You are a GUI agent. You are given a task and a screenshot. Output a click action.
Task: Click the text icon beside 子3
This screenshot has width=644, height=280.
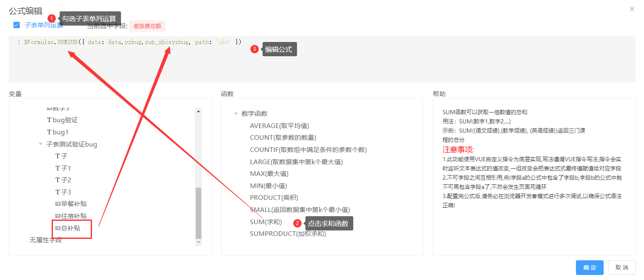(58, 192)
